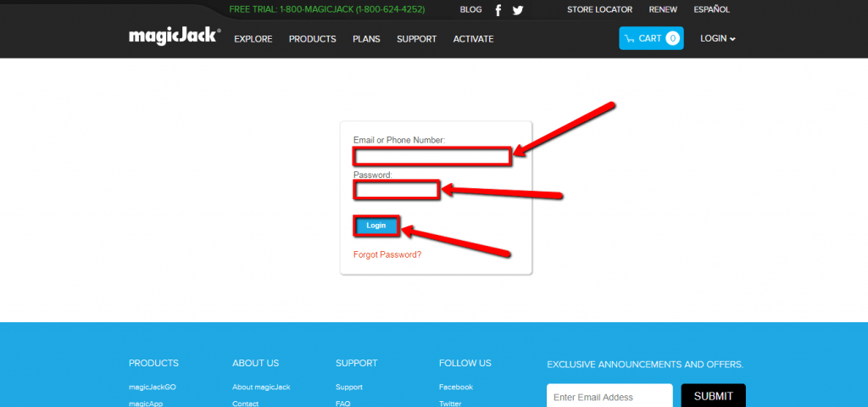Open the magicJackGO footer link
The width and height of the screenshot is (868, 407).
coord(153,387)
